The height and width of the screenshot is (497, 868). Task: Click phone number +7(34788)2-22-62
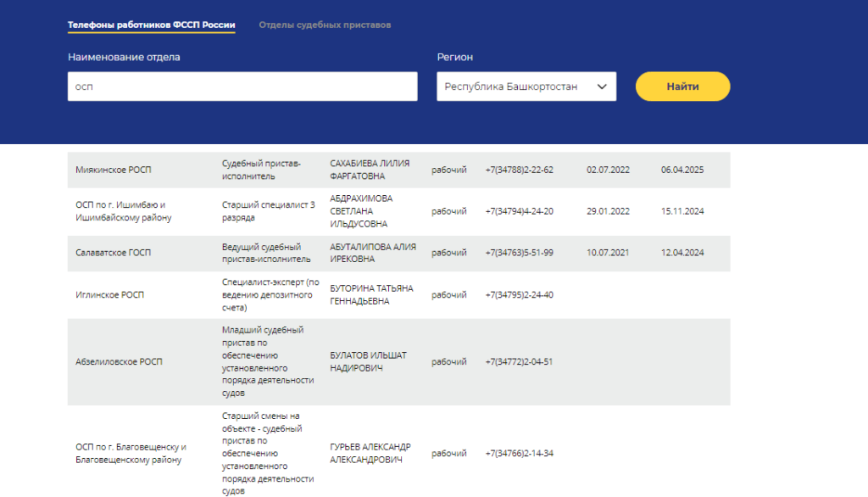point(519,170)
